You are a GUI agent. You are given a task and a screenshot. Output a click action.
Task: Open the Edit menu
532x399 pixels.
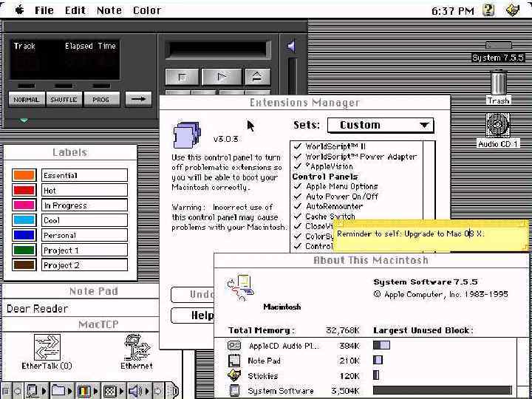point(75,10)
